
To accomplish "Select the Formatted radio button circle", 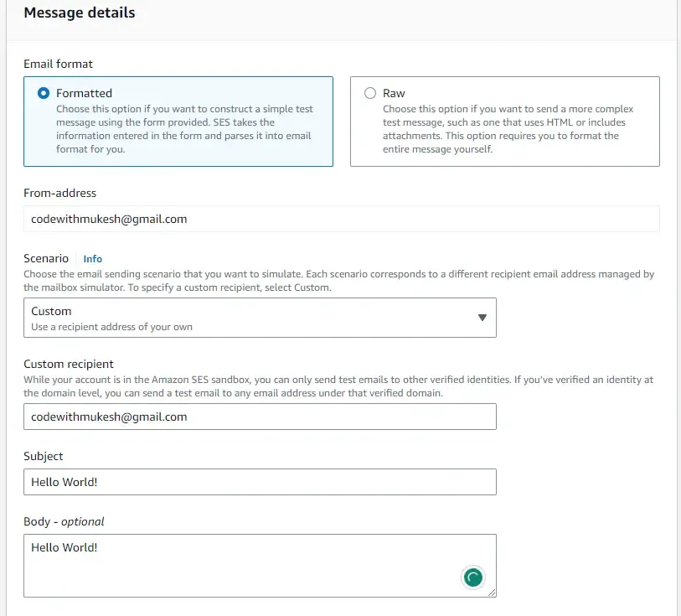I will 43,93.
